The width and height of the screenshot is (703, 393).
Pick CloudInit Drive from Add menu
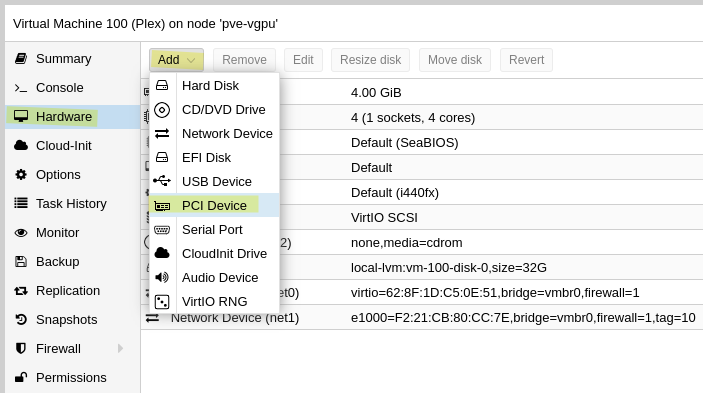tap(214, 254)
